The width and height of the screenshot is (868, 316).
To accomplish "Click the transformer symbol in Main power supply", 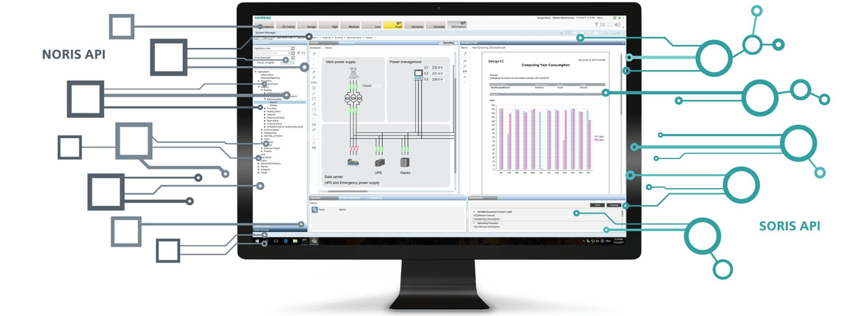I will click(x=353, y=99).
